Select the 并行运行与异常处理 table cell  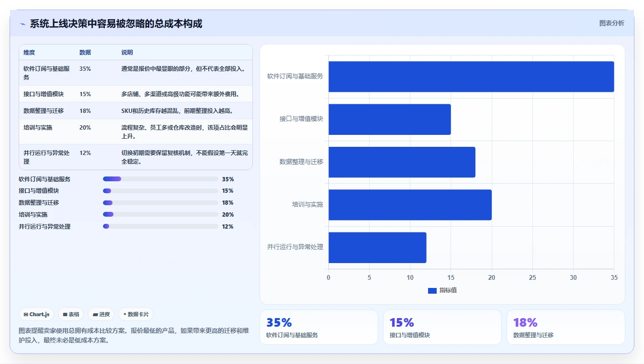pyautogui.click(x=46, y=157)
